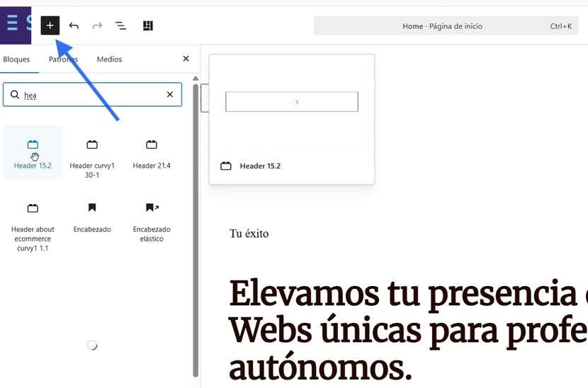Insert the Encabezado block

(x=92, y=216)
